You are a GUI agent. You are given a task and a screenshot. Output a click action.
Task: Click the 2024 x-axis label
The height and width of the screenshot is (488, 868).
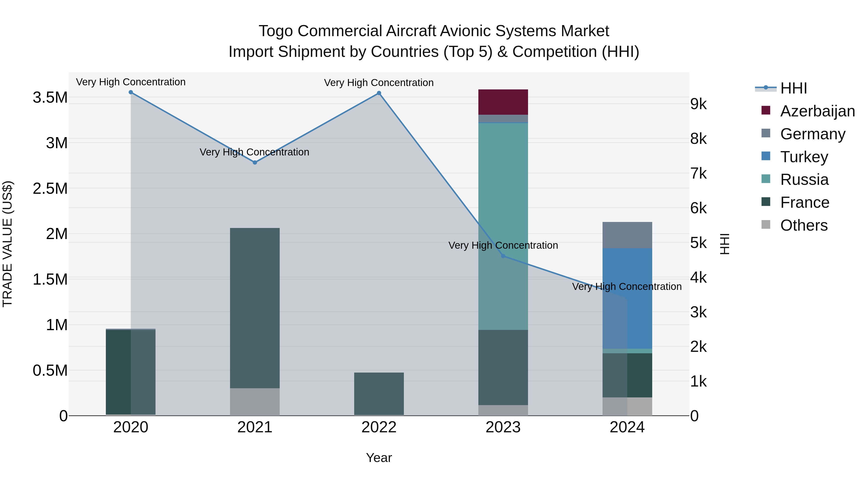point(627,427)
